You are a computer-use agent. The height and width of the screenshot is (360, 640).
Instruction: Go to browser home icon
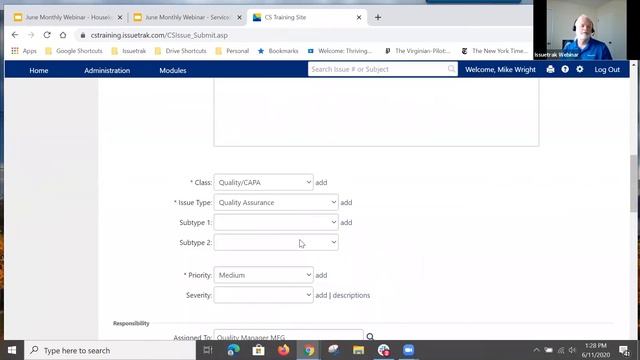63,35
